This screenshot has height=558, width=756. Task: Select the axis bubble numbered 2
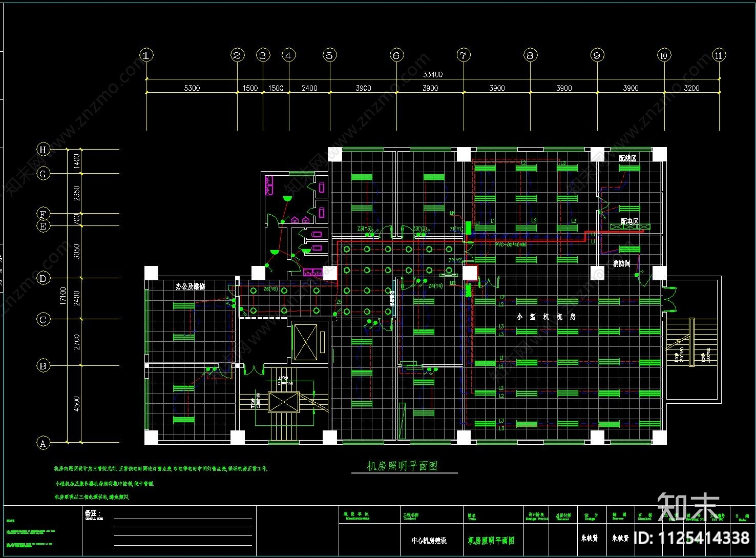pyautogui.click(x=237, y=55)
